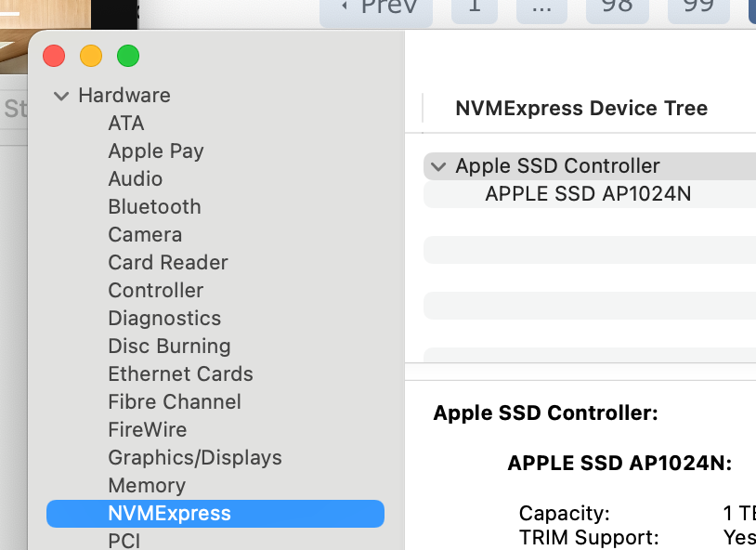Select Fibre Channel in the sidebar
The image size is (756, 550).
(x=175, y=402)
